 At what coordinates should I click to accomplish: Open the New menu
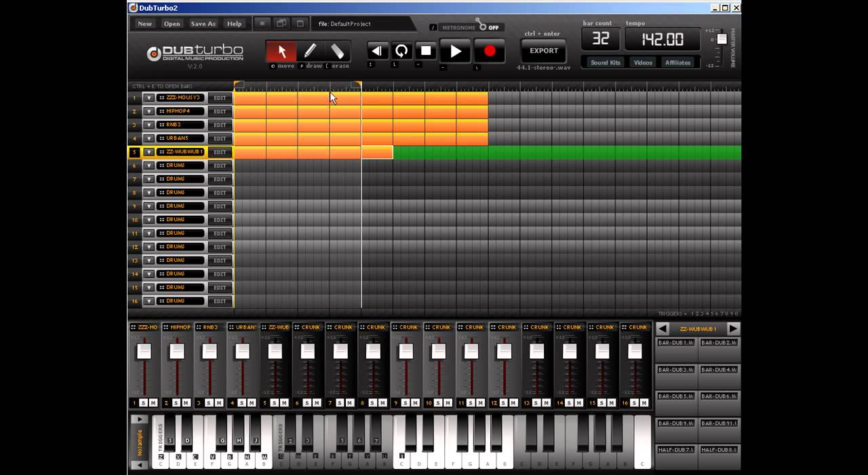point(144,24)
